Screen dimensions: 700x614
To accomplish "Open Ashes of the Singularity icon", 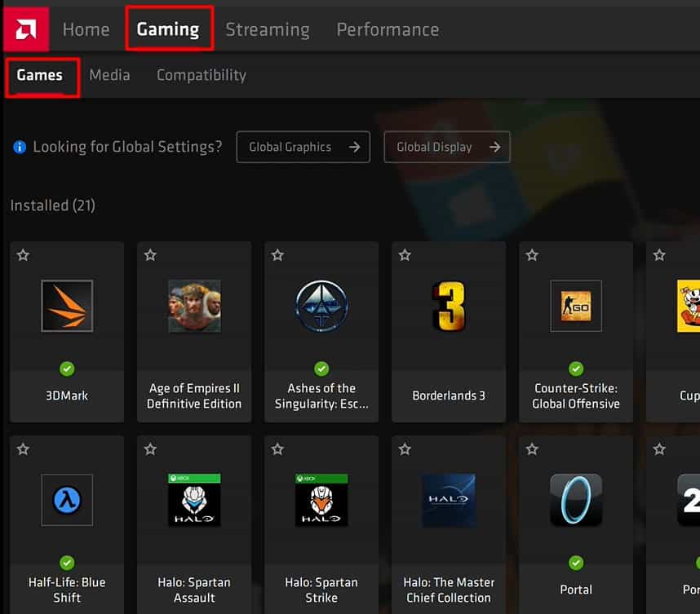I will point(321,306).
